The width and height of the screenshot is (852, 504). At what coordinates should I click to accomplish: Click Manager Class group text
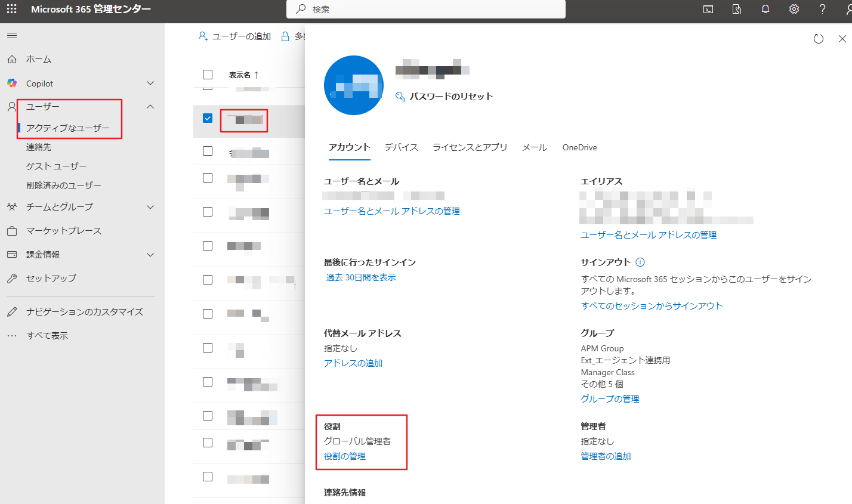(608, 372)
